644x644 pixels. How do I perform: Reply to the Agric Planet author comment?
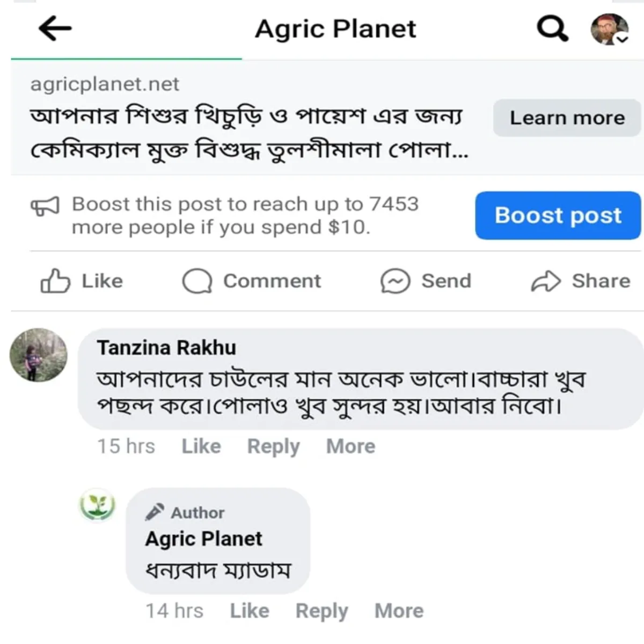tap(321, 611)
